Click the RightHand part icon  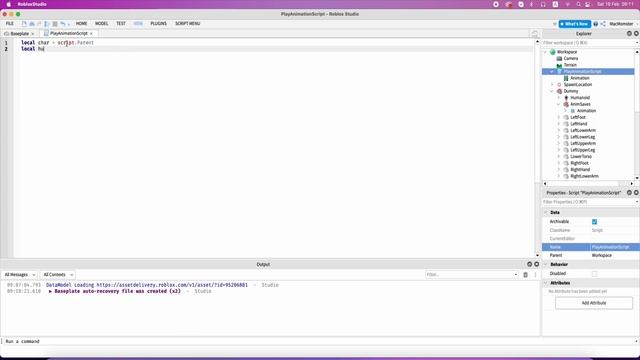tap(566, 169)
